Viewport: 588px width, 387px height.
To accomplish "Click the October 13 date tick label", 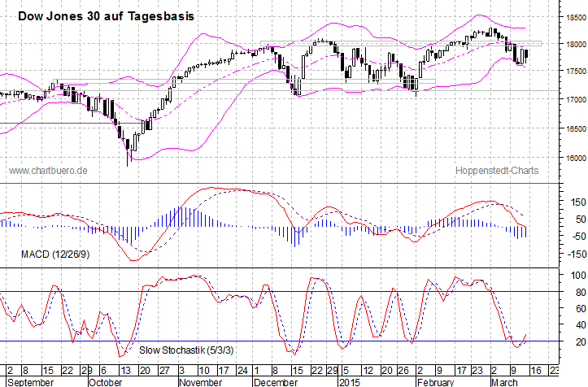I will point(125,372).
